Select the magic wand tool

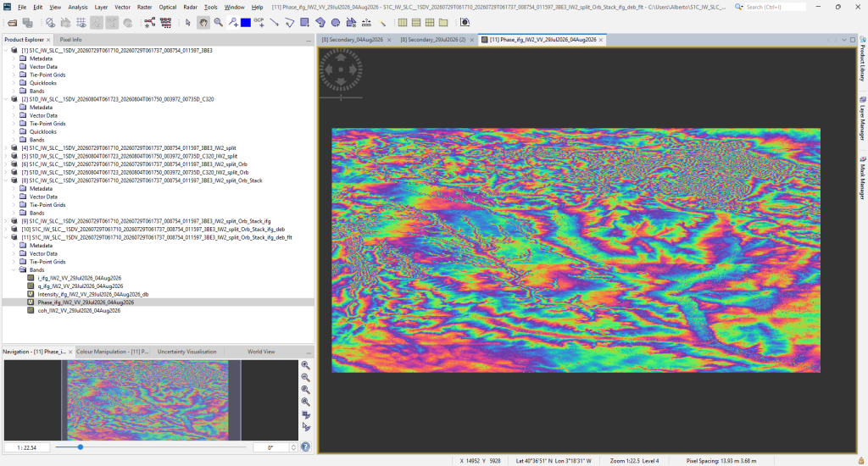click(382, 23)
